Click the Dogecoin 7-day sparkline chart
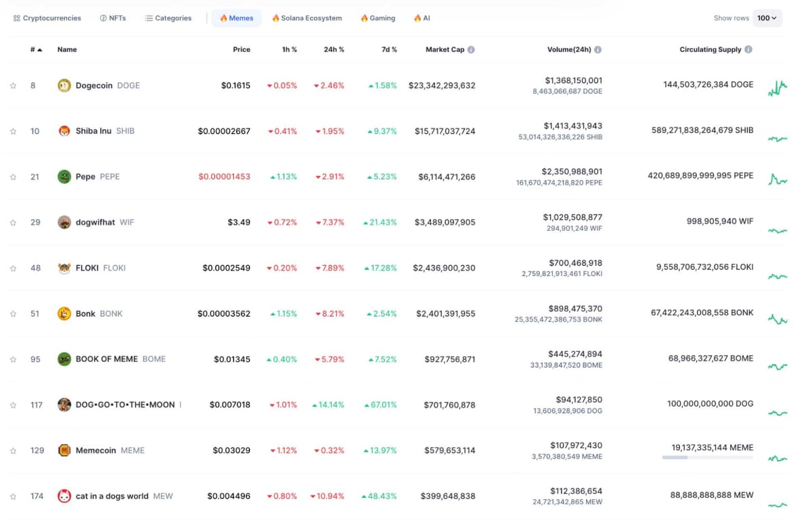 (777, 87)
